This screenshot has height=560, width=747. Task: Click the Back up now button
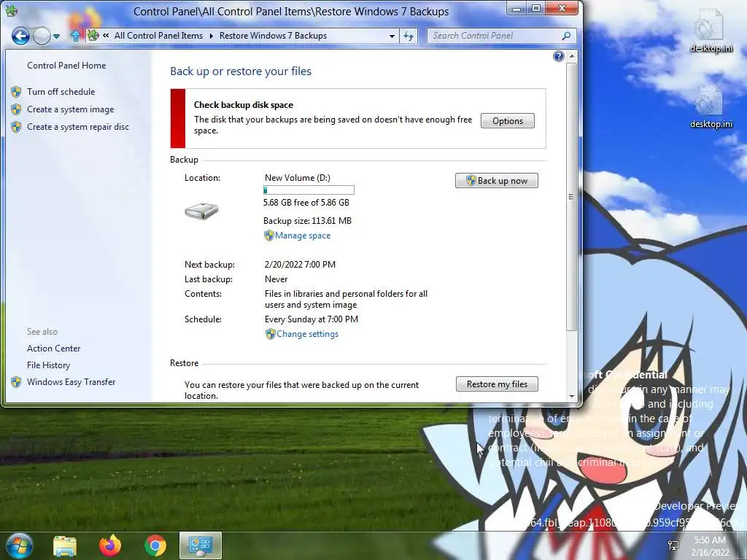(496, 181)
